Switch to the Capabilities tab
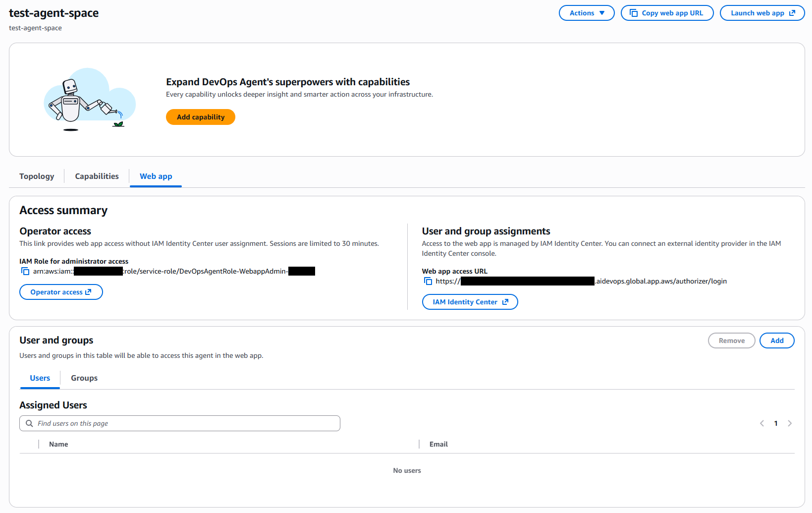 pyautogui.click(x=97, y=176)
